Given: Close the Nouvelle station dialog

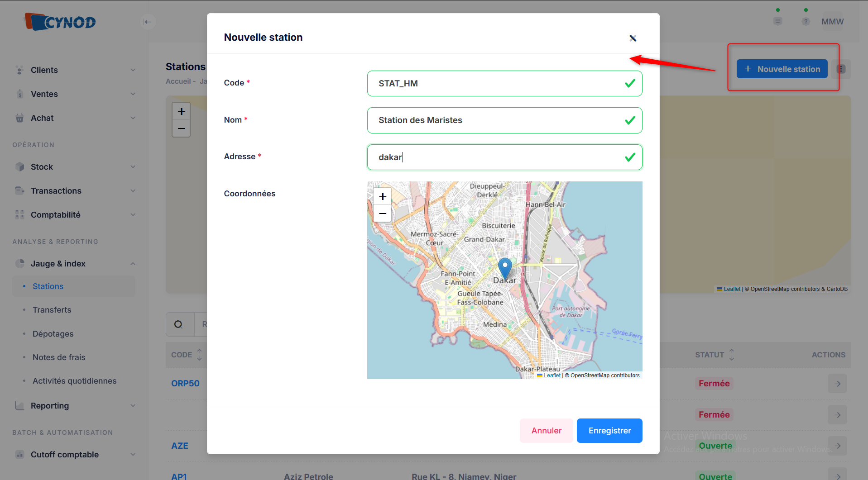Looking at the screenshot, I should pyautogui.click(x=633, y=38).
